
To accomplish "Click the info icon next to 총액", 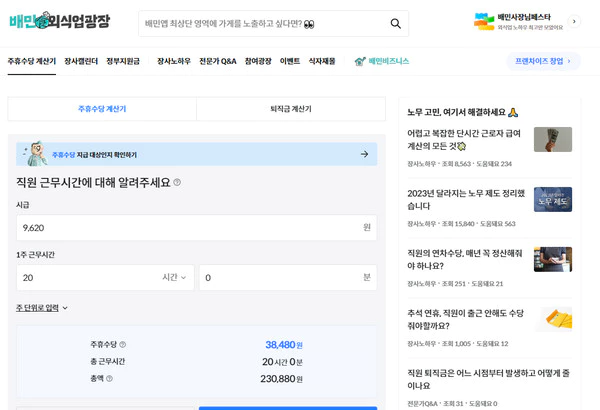I will pos(110,379).
